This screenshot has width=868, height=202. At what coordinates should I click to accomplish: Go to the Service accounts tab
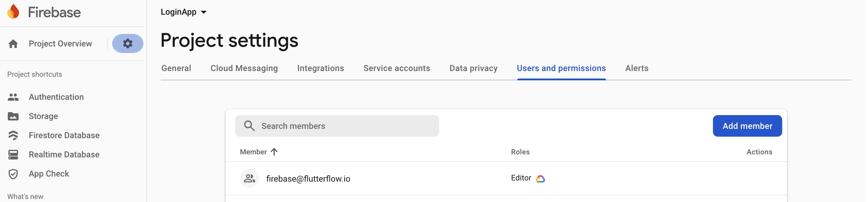(396, 68)
